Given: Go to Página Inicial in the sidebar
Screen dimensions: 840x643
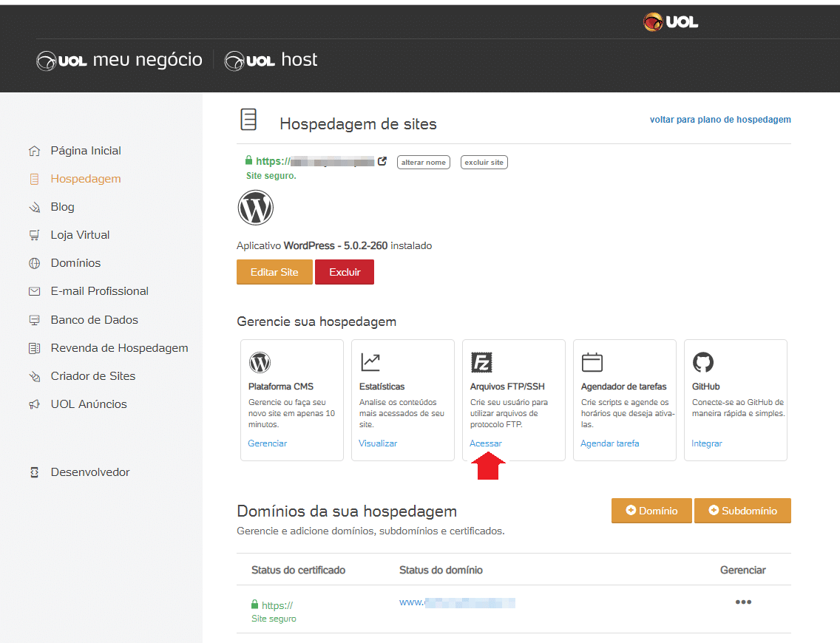Looking at the screenshot, I should 86,151.
